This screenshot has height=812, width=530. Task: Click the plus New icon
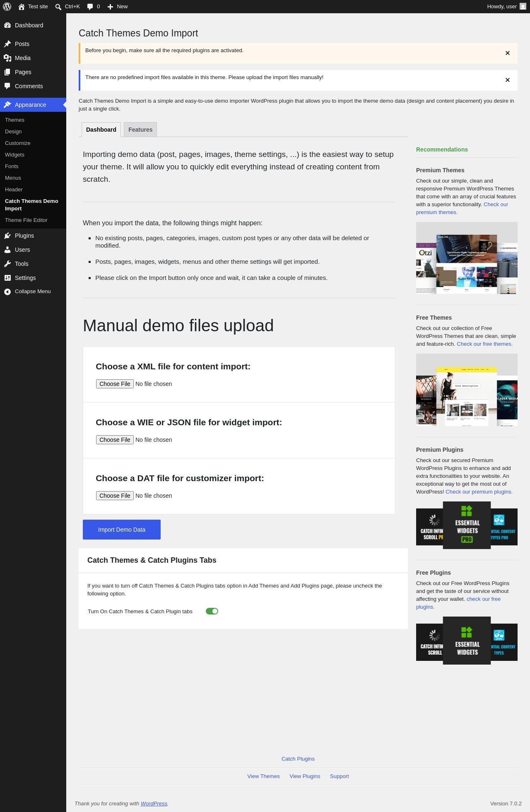(x=110, y=7)
